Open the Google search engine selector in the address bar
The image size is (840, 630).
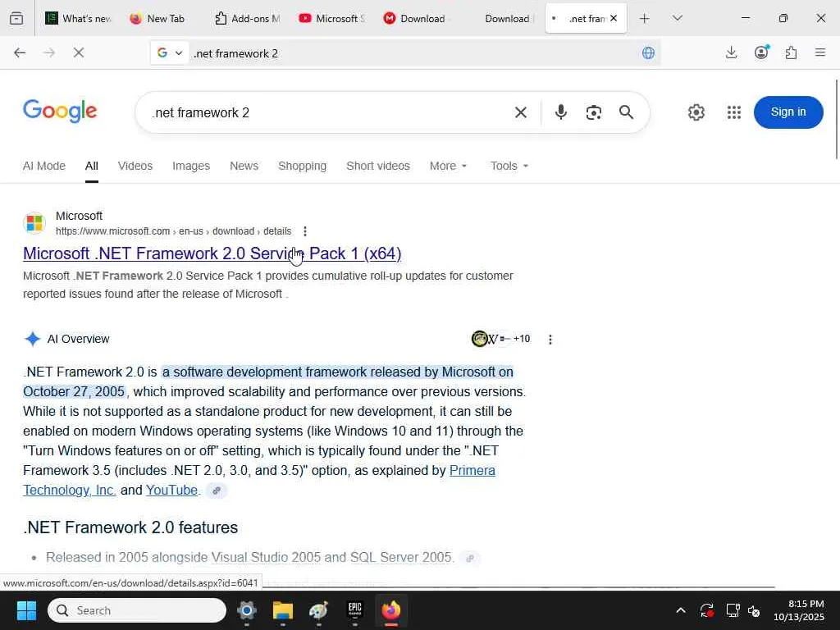click(x=169, y=52)
